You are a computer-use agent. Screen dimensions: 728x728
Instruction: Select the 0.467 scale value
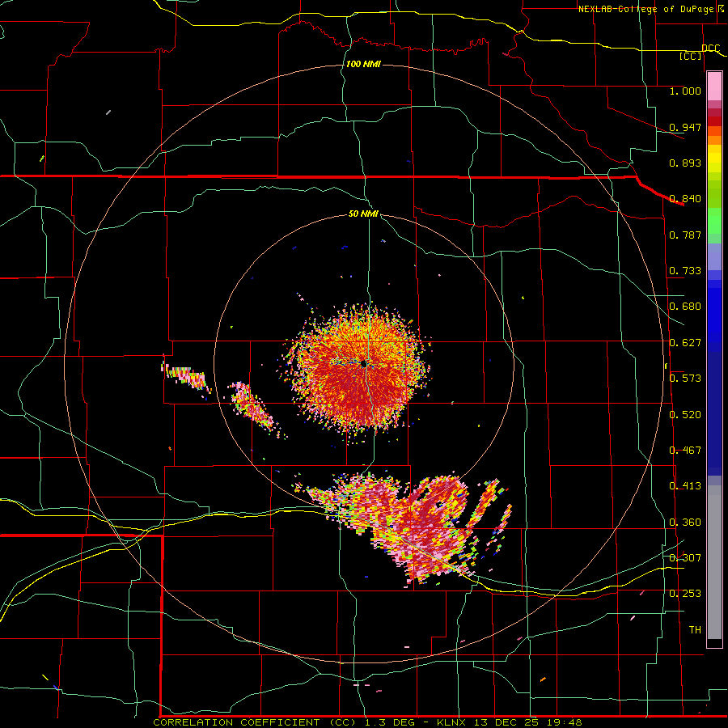[685, 451]
